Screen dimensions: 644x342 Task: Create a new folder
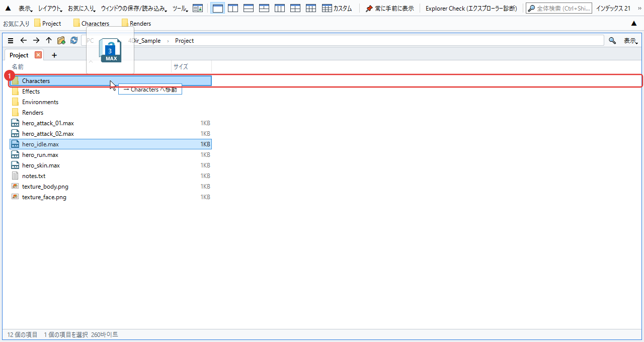(61, 41)
